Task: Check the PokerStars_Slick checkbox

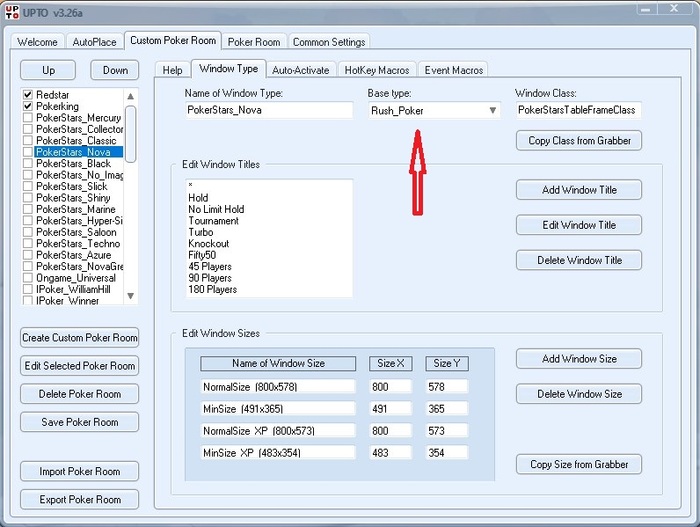Action: tap(28, 186)
